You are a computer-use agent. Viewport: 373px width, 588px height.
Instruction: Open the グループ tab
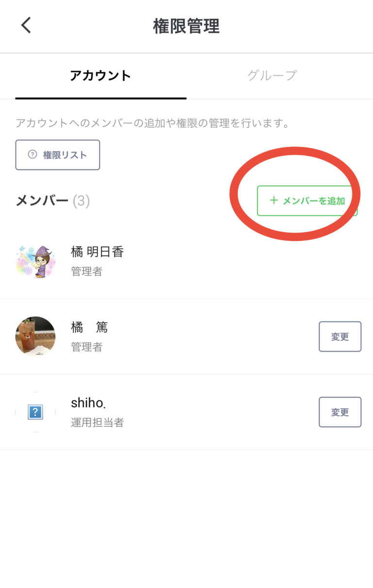coord(271,76)
